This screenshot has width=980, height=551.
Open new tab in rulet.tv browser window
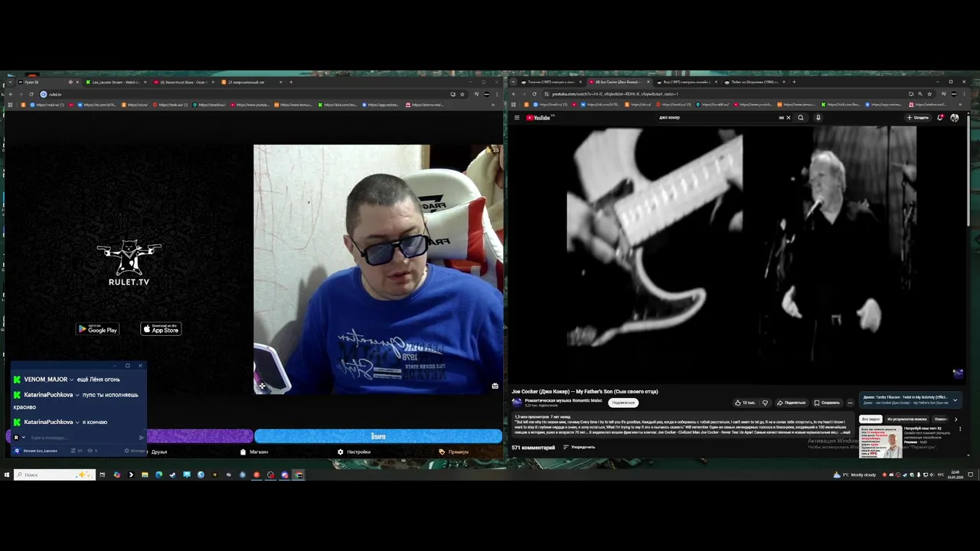pyautogui.click(x=291, y=82)
